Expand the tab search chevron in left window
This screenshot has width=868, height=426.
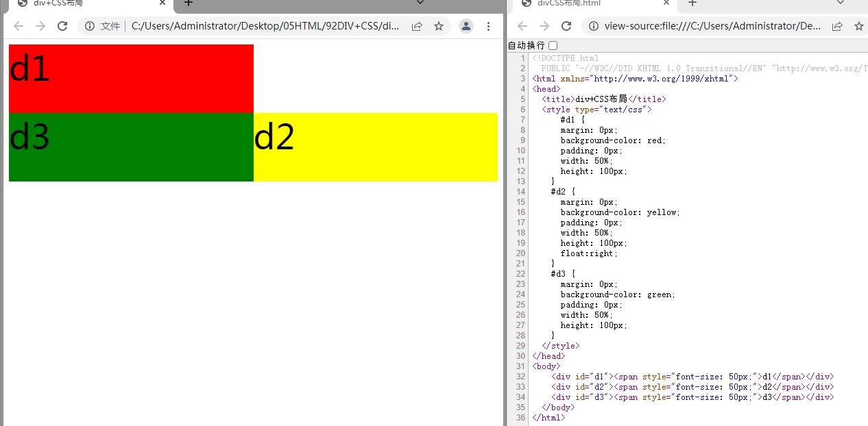click(x=421, y=3)
